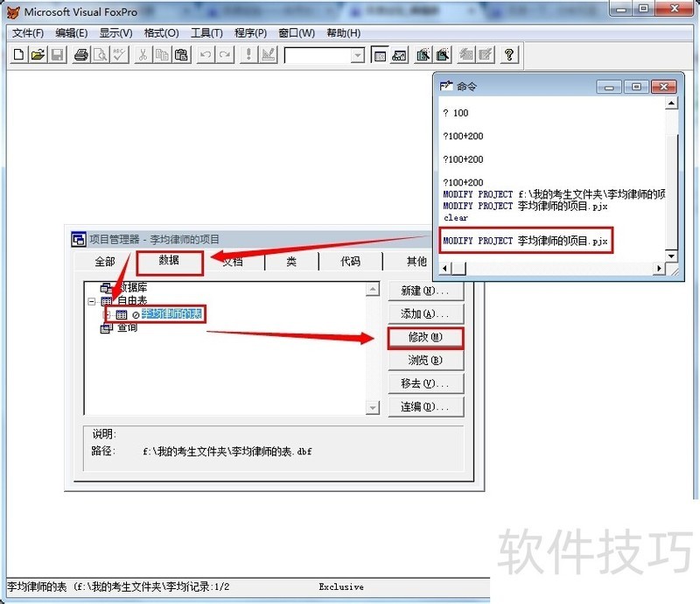Open the 帮助(H) menu

[343, 33]
